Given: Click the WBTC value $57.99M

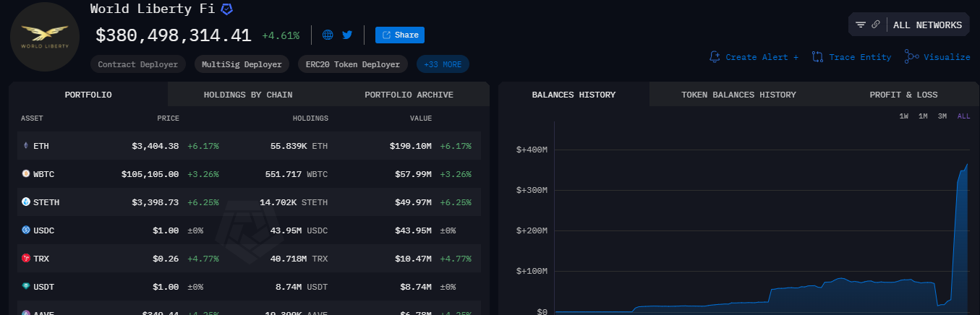Looking at the screenshot, I should pyautogui.click(x=413, y=174).
